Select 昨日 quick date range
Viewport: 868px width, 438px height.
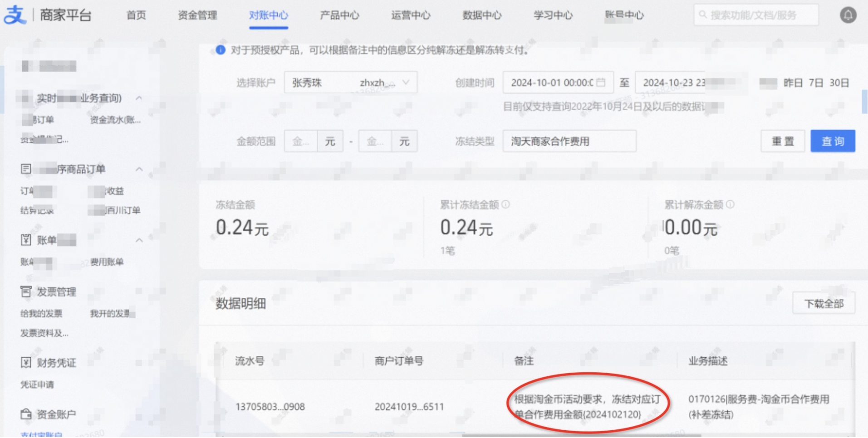[x=793, y=83]
